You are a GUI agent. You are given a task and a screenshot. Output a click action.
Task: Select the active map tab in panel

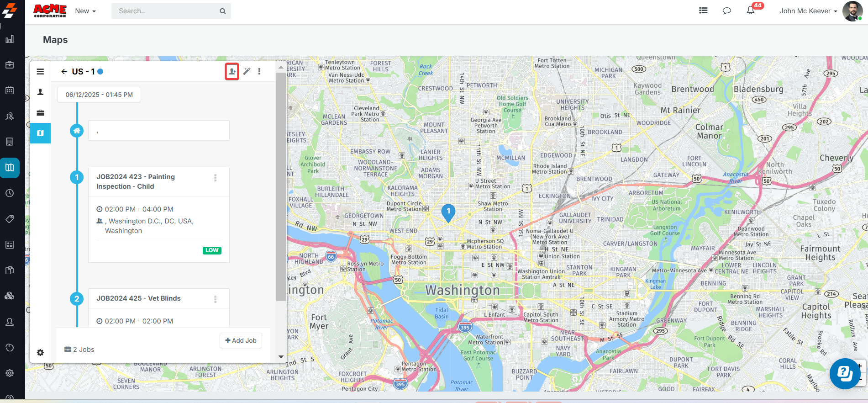tap(40, 133)
